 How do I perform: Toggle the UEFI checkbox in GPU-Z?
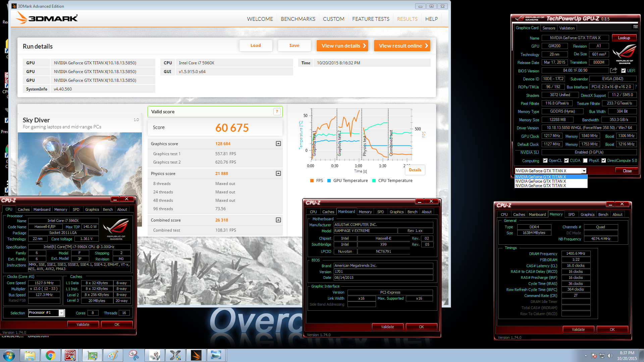[623, 71]
